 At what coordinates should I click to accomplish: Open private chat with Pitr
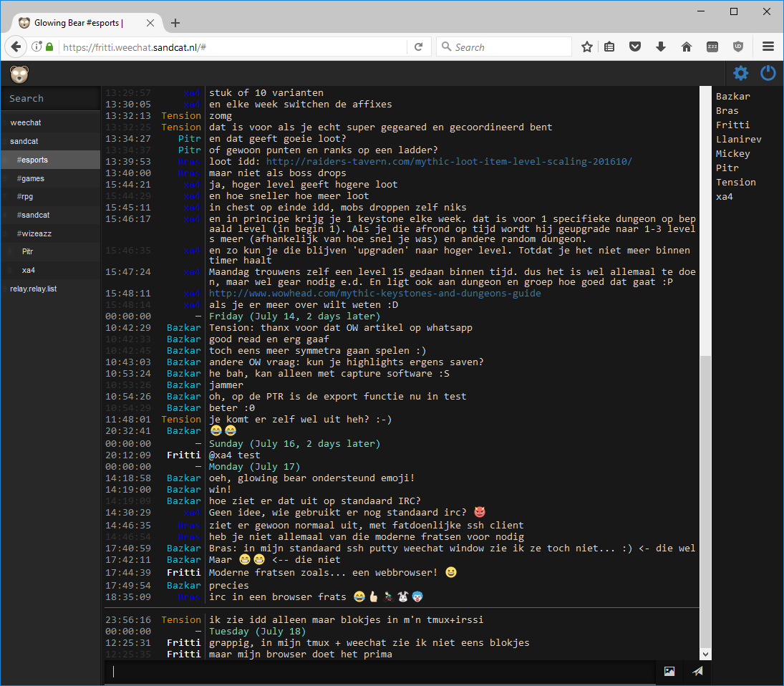(x=28, y=252)
